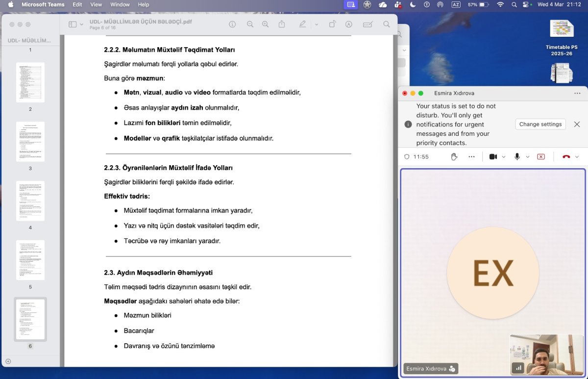Open sidebar view options dropdown in Preview
Viewport: 588px width, 379px height.
tap(81, 25)
